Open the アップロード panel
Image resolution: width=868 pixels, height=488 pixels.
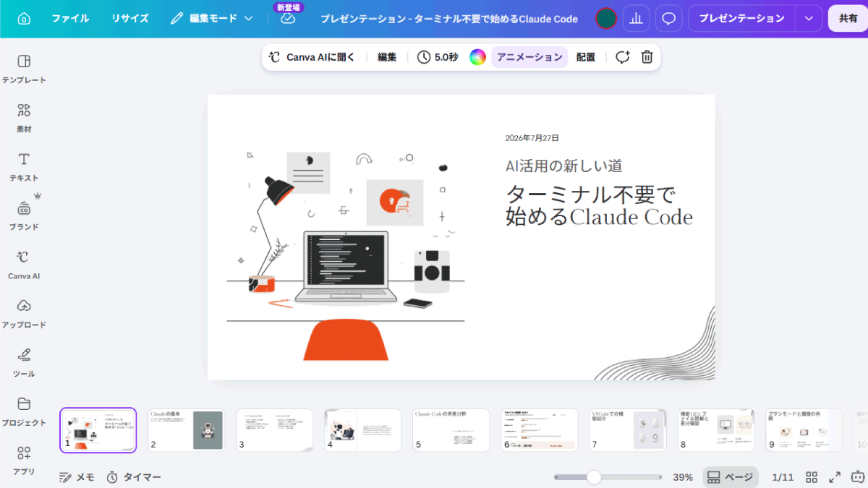tap(24, 314)
